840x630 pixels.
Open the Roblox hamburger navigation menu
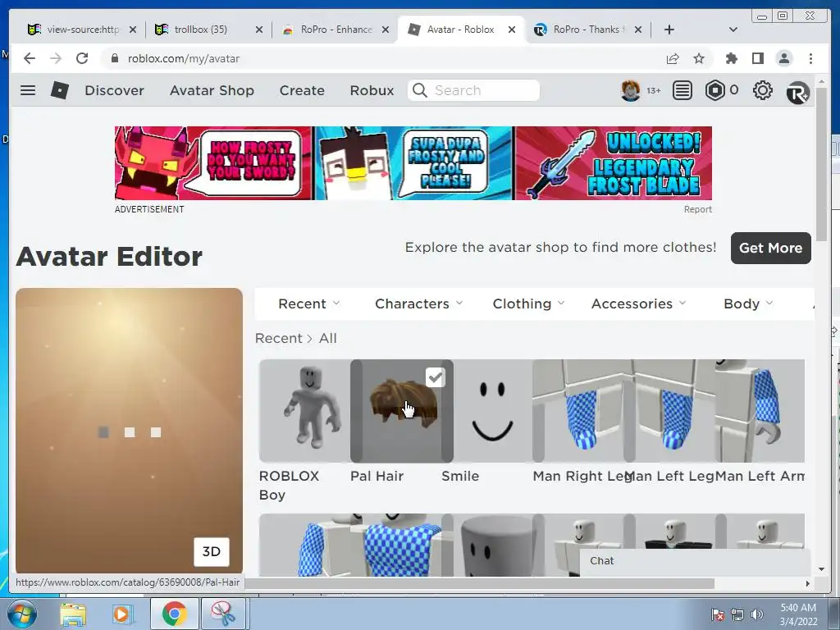click(x=28, y=90)
